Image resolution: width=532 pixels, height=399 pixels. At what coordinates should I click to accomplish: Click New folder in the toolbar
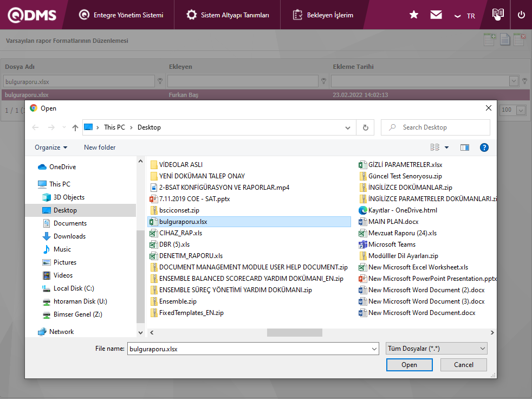(100, 147)
